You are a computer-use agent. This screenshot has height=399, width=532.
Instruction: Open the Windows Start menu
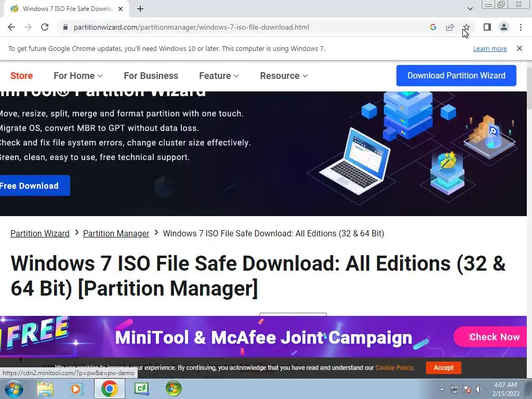14,389
